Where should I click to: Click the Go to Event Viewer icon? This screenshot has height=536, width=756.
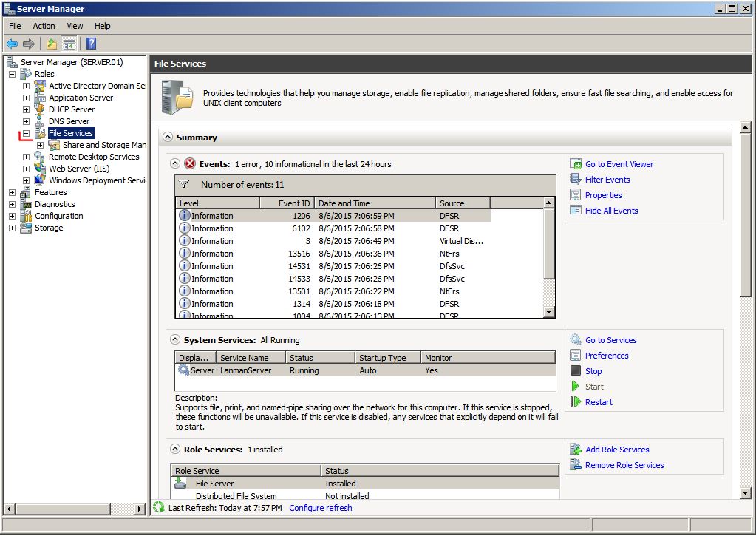[576, 164]
